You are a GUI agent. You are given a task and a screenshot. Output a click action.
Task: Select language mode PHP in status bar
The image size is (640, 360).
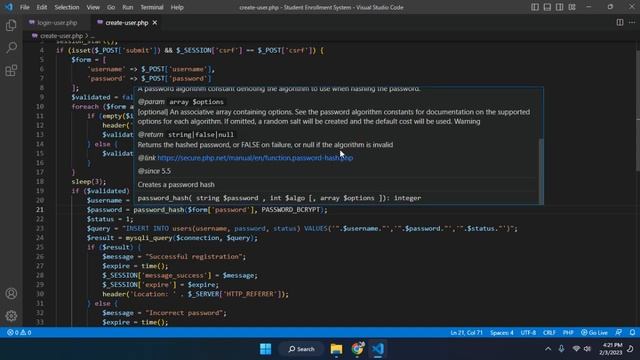point(568,333)
